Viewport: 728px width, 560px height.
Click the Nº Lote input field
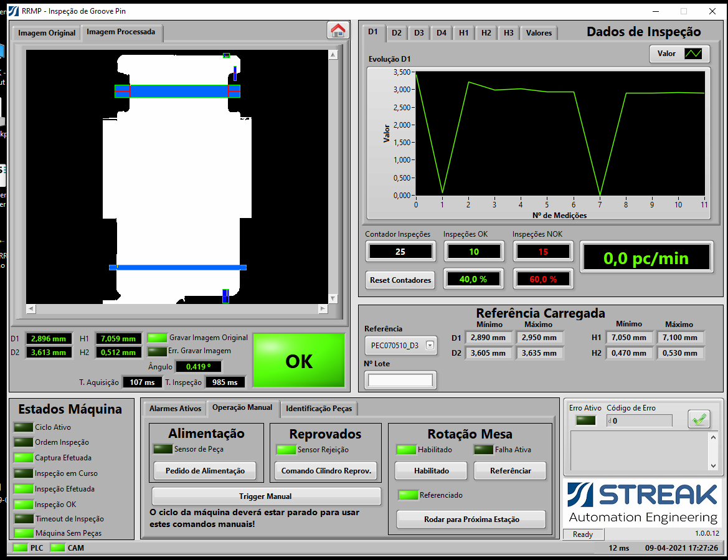point(400,380)
